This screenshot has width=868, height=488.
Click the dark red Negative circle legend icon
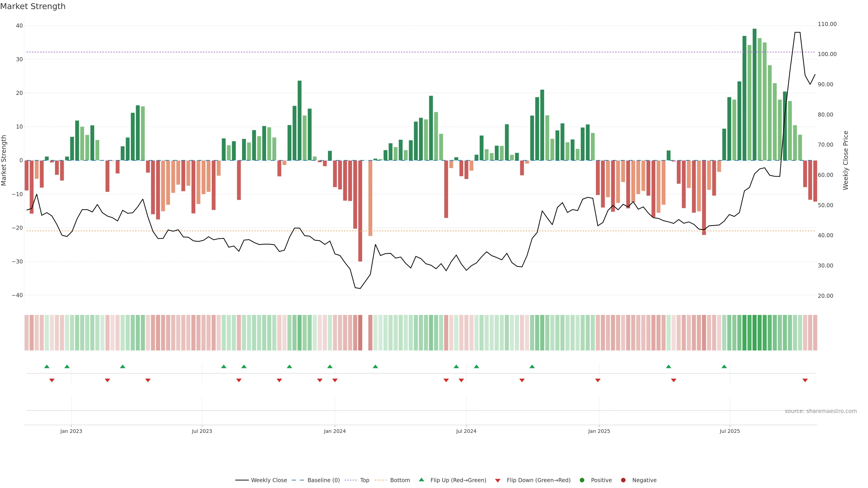point(623,480)
